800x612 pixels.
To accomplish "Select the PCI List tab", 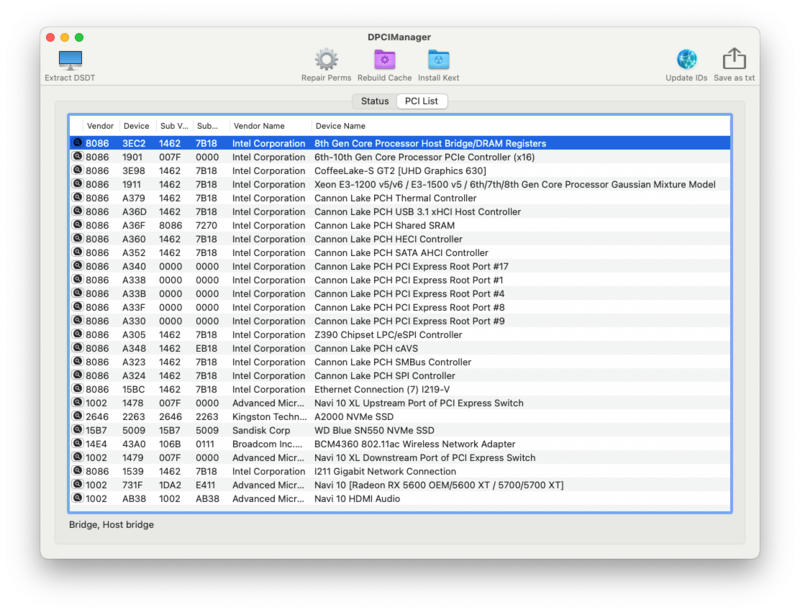I will [x=421, y=101].
